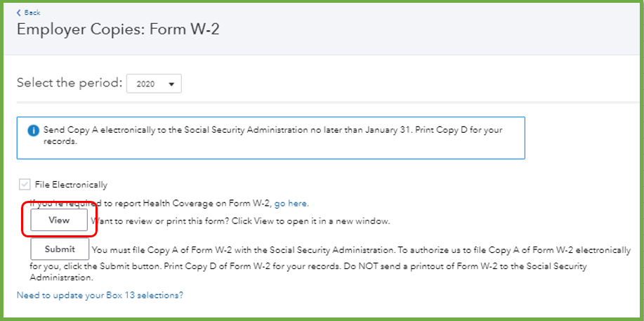Click the period selector's down arrow
This screenshot has width=644, height=321.
point(171,84)
